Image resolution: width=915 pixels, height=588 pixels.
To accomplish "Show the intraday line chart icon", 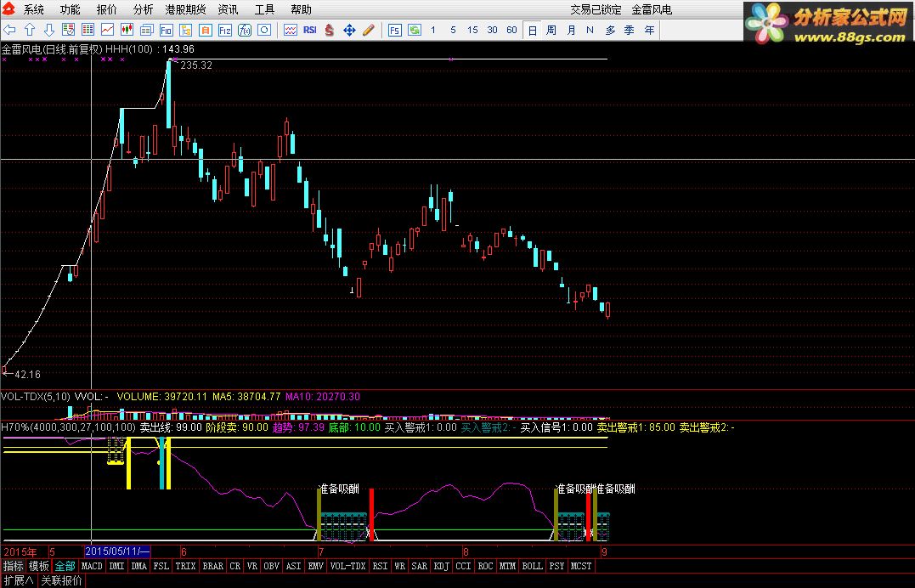I will pyautogui.click(x=107, y=30).
